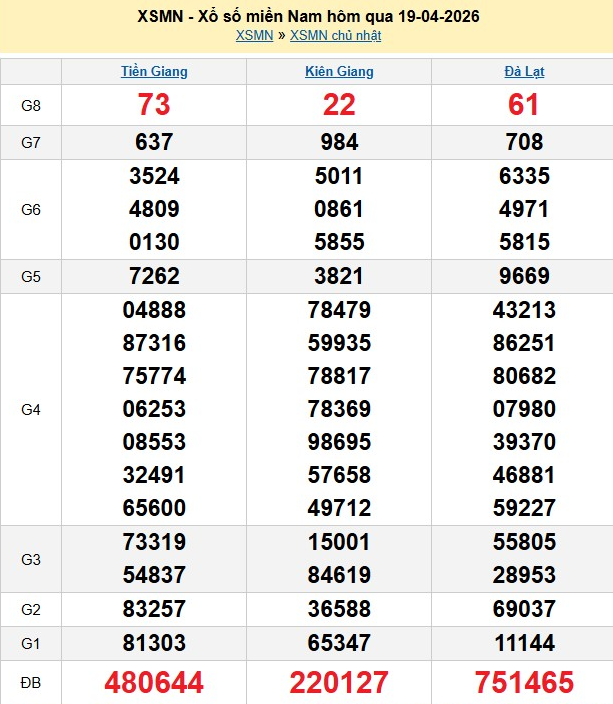Click the G4 row label
The image size is (613, 704).
point(31,410)
